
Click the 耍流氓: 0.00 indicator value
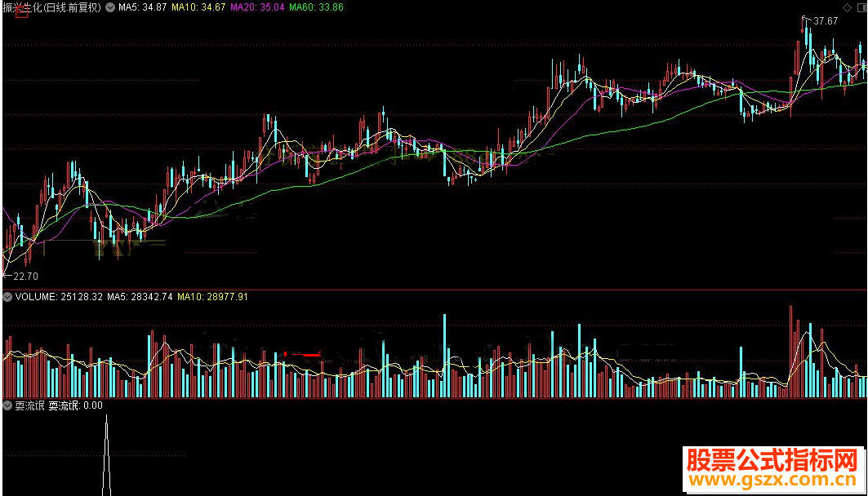(75, 405)
